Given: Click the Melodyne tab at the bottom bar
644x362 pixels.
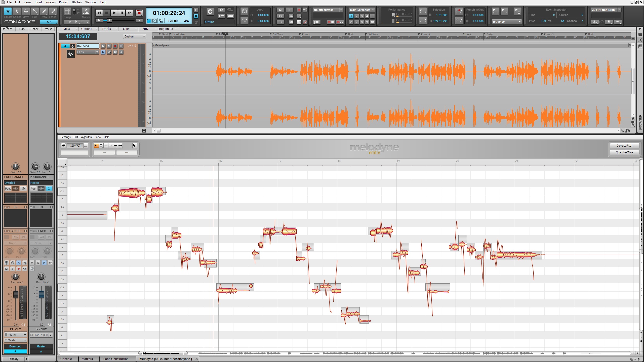Looking at the screenshot, I should coord(166,358).
